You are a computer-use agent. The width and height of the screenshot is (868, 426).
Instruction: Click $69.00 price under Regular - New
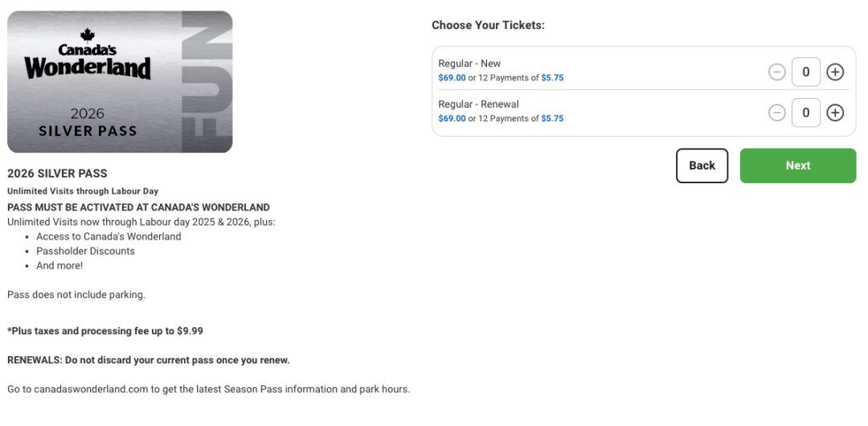point(452,78)
